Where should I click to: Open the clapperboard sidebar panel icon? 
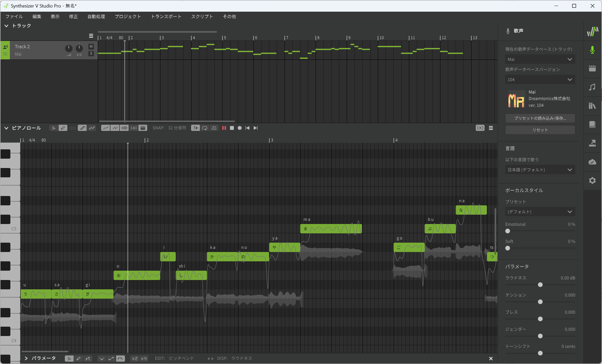tap(592, 68)
